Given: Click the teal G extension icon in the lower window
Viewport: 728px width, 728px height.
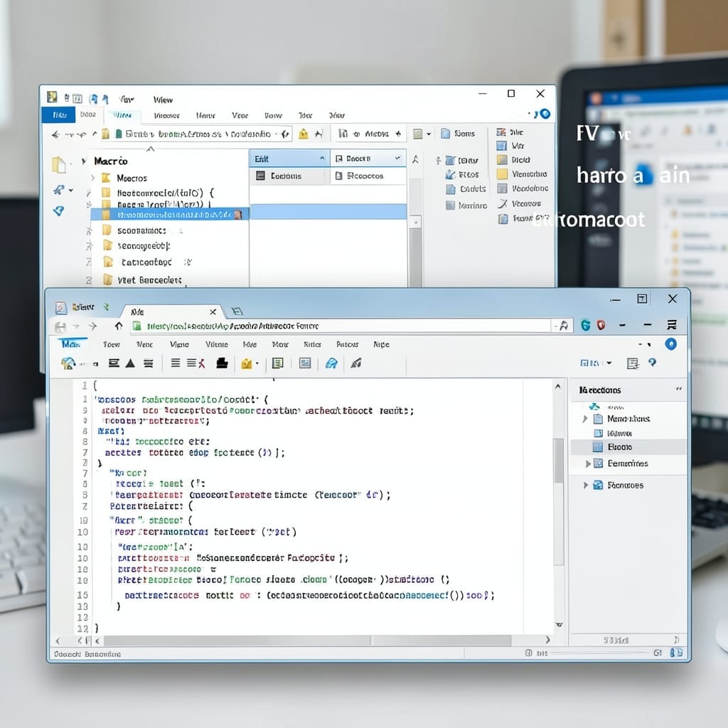Looking at the screenshot, I should [586, 326].
